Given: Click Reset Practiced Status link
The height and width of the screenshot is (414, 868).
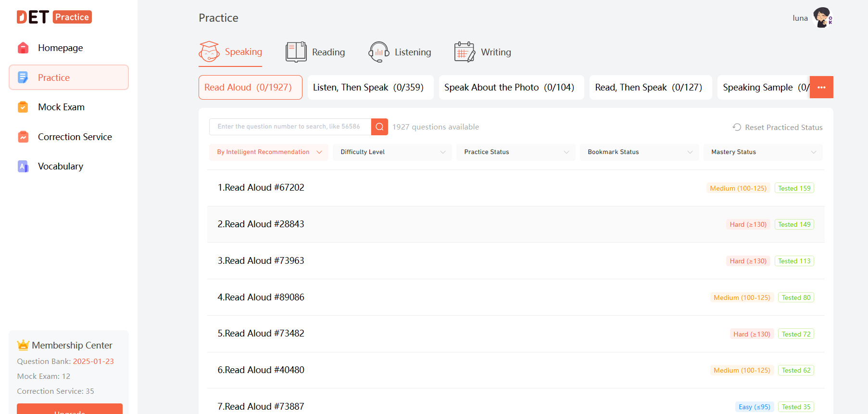Looking at the screenshot, I should tap(778, 127).
